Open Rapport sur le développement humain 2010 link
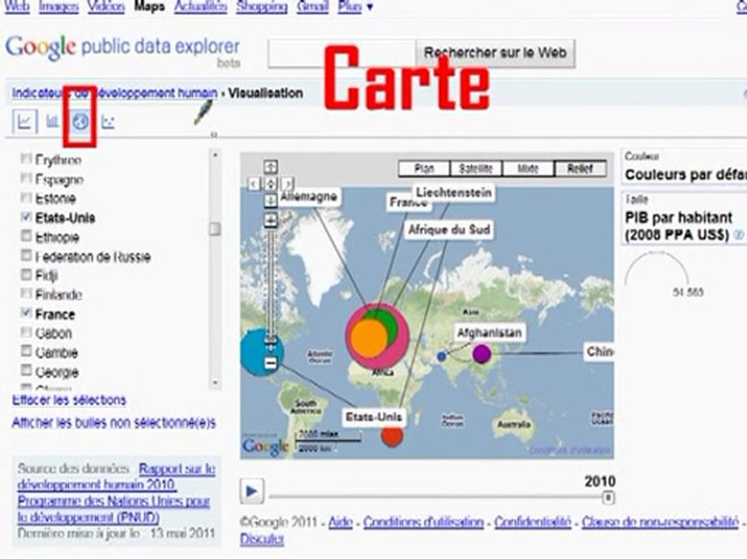This screenshot has width=747, height=560. [x=116, y=477]
